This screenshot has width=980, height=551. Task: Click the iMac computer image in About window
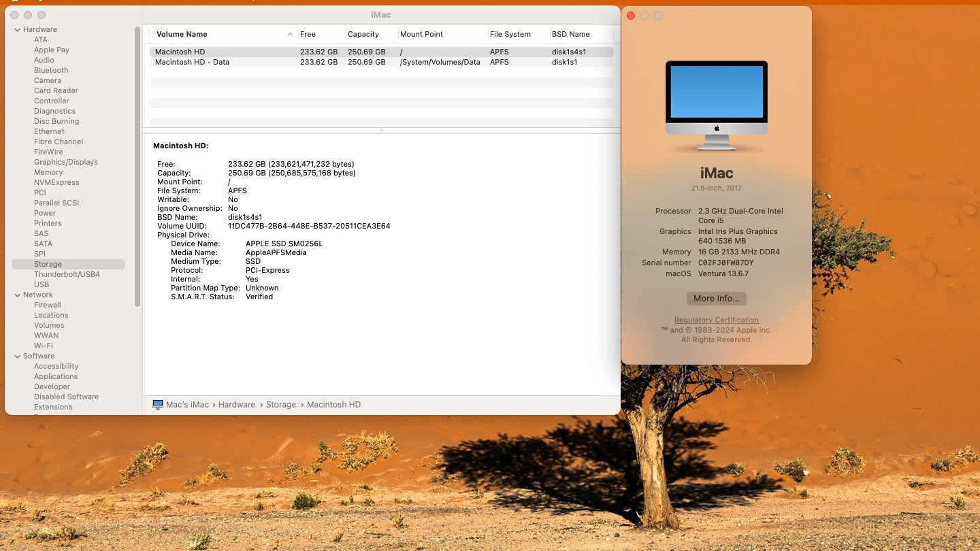(716, 105)
